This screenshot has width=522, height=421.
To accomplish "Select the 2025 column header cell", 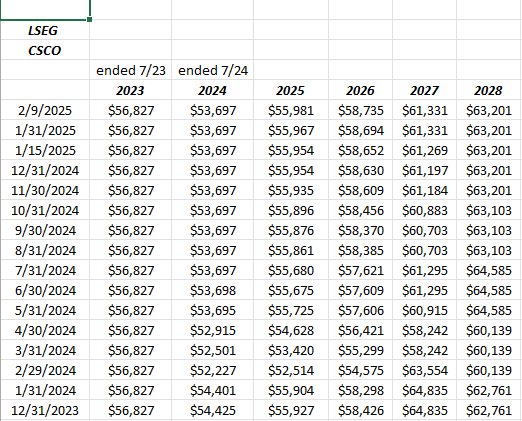I will click(291, 90).
